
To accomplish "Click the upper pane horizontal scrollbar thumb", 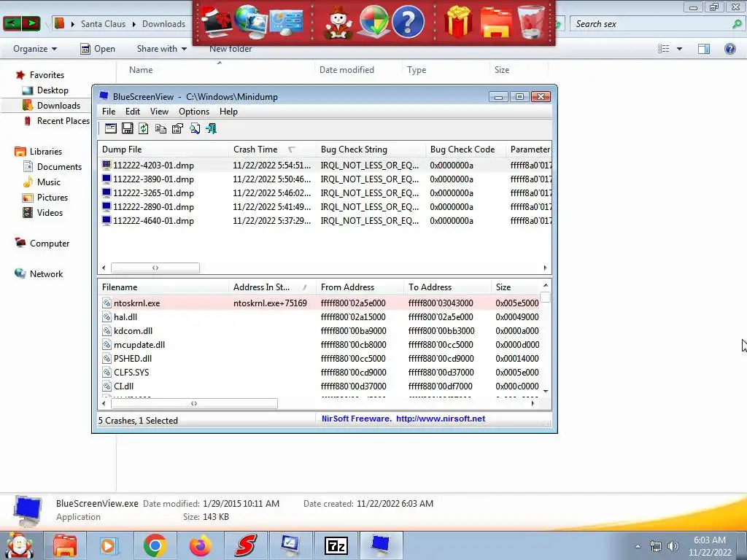I will click(x=155, y=268).
